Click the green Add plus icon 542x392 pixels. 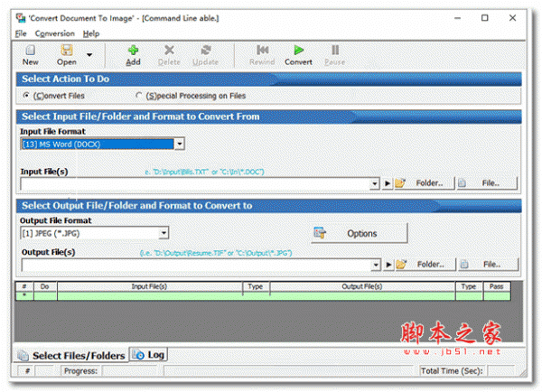[x=133, y=51]
